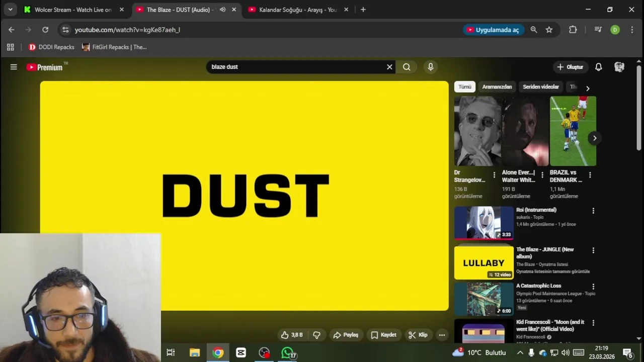The image size is (644, 362).
Task: Open options for Kid Francescoli Moon video
Action: coord(593,323)
